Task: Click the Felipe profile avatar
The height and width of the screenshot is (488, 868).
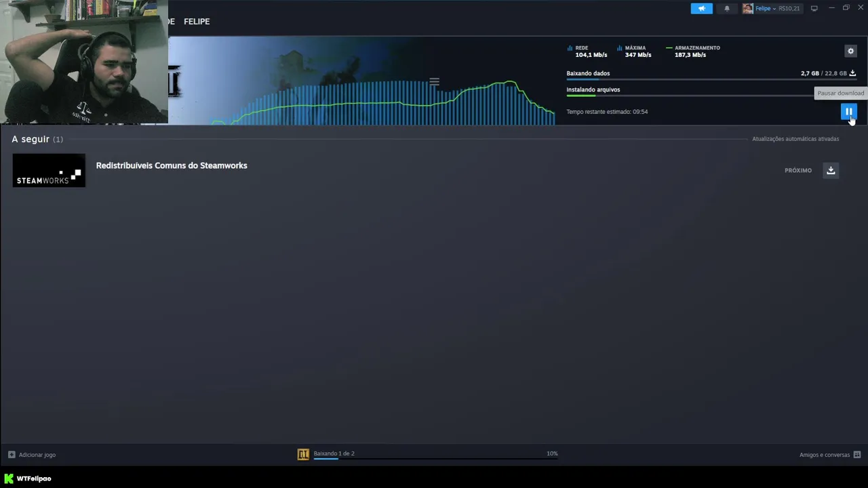Action: (x=747, y=8)
